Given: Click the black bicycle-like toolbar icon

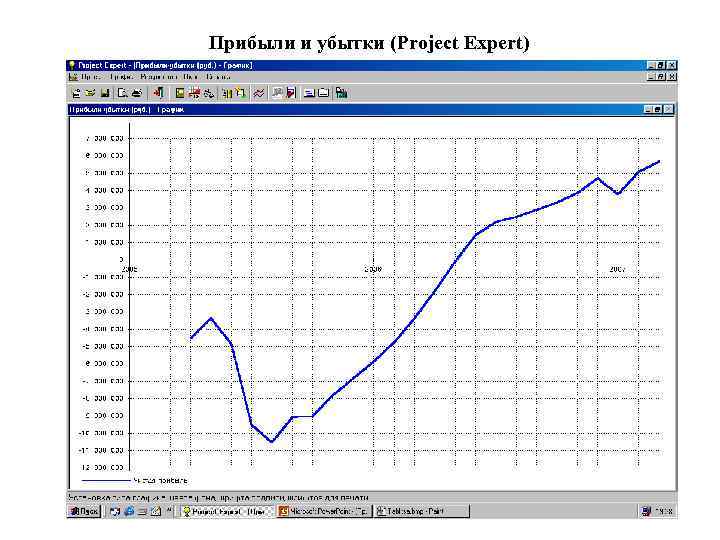Looking at the screenshot, I should pos(209,93).
